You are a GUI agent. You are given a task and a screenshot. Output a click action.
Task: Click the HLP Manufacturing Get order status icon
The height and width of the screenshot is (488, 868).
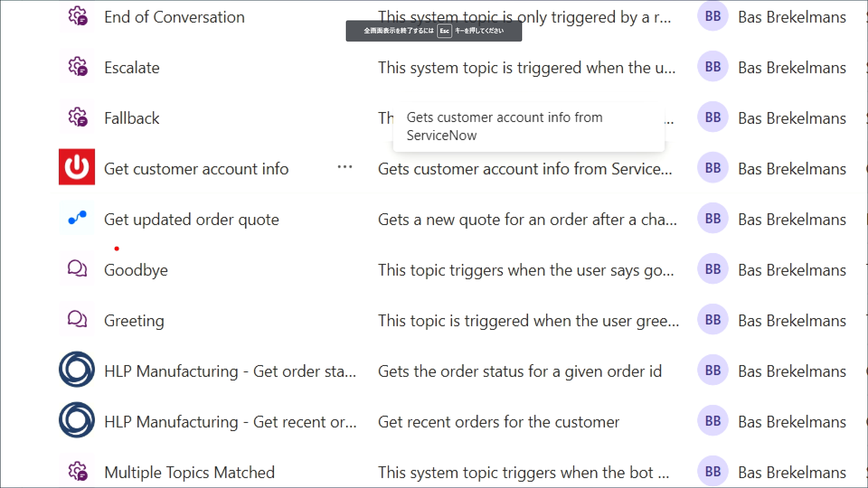(77, 370)
